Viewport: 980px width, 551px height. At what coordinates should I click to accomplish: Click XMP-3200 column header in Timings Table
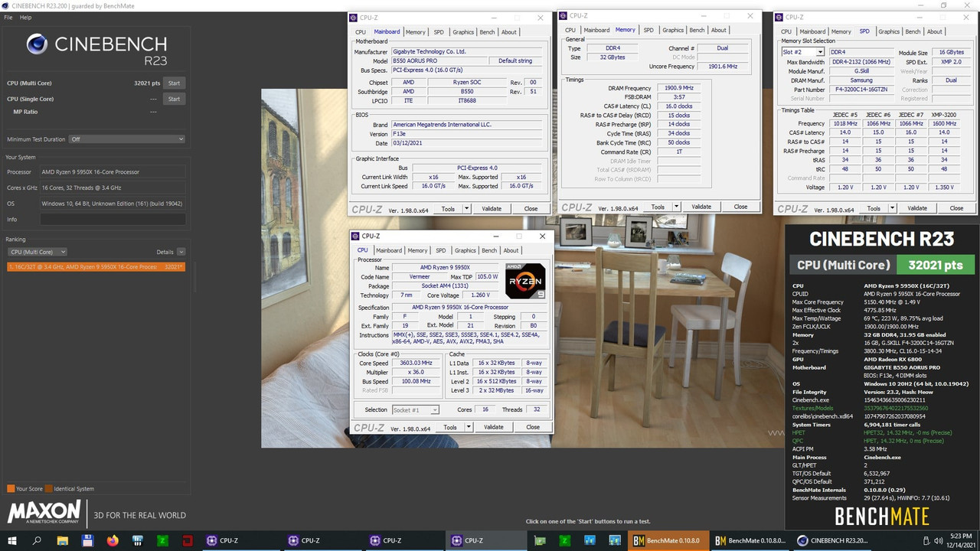[944, 115]
